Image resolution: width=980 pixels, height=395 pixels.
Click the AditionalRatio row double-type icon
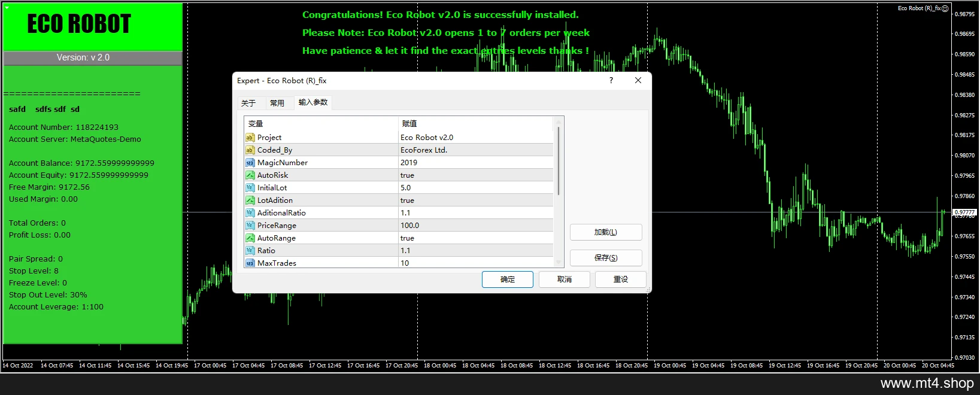250,213
